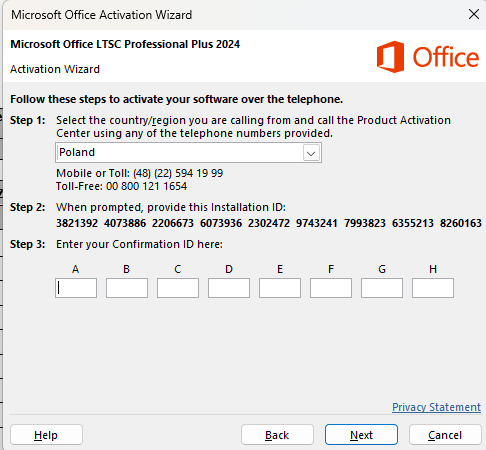Image resolution: width=486 pixels, height=450 pixels.
Task: Click Confirmation ID field G
Action: pyautogui.click(x=382, y=288)
